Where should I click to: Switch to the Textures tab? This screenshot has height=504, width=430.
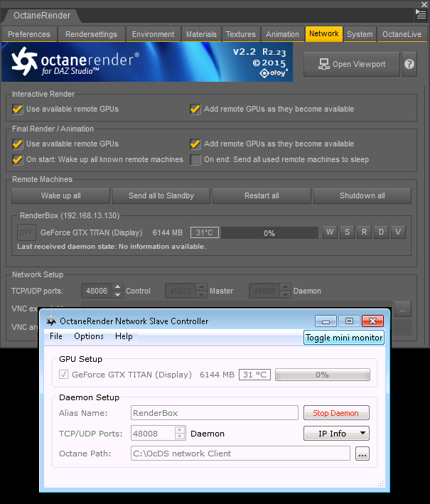tap(241, 34)
